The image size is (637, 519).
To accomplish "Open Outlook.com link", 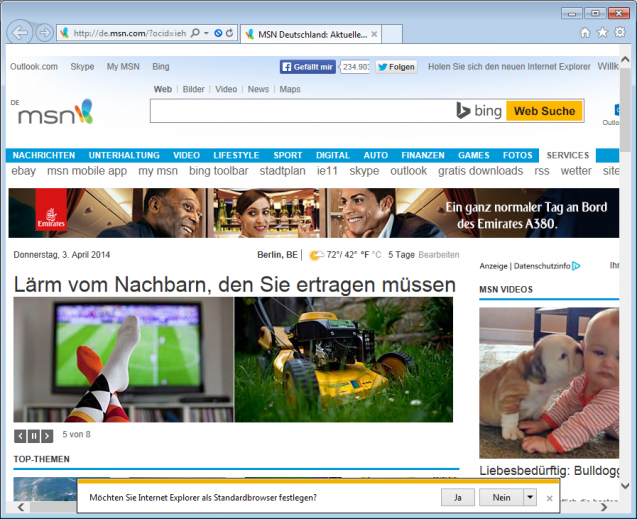I will point(34,67).
